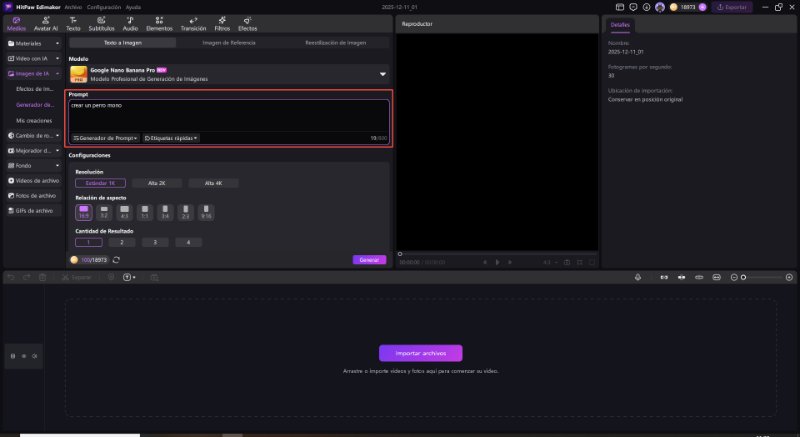Open GIFs de archivo in sidebar
The width and height of the screenshot is (800, 437).
pyautogui.click(x=34, y=211)
